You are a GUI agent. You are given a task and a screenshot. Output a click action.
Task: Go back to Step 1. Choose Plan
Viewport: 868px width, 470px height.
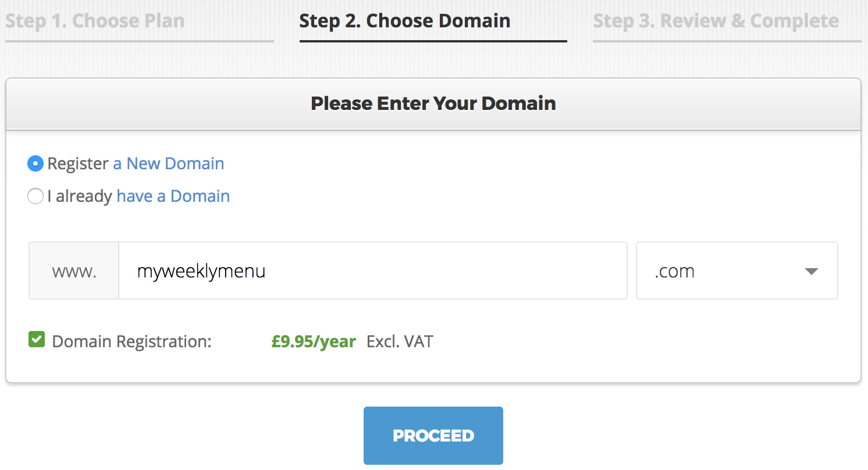tap(95, 22)
